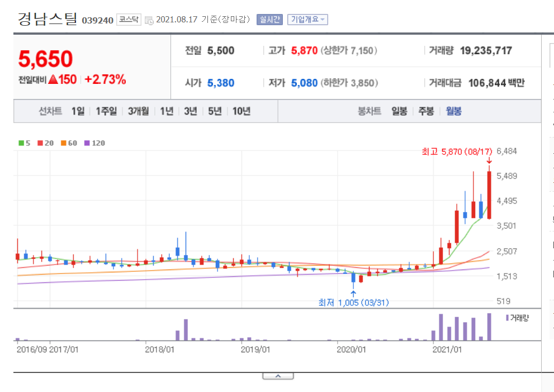Select the 3년 line chart period
Viewport: 554px width, 392px height.
pyautogui.click(x=191, y=111)
